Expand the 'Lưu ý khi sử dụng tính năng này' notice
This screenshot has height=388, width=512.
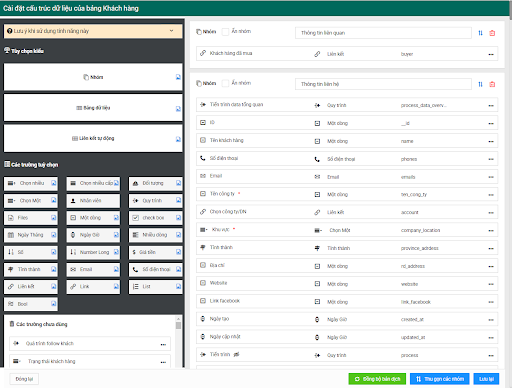click(93, 31)
